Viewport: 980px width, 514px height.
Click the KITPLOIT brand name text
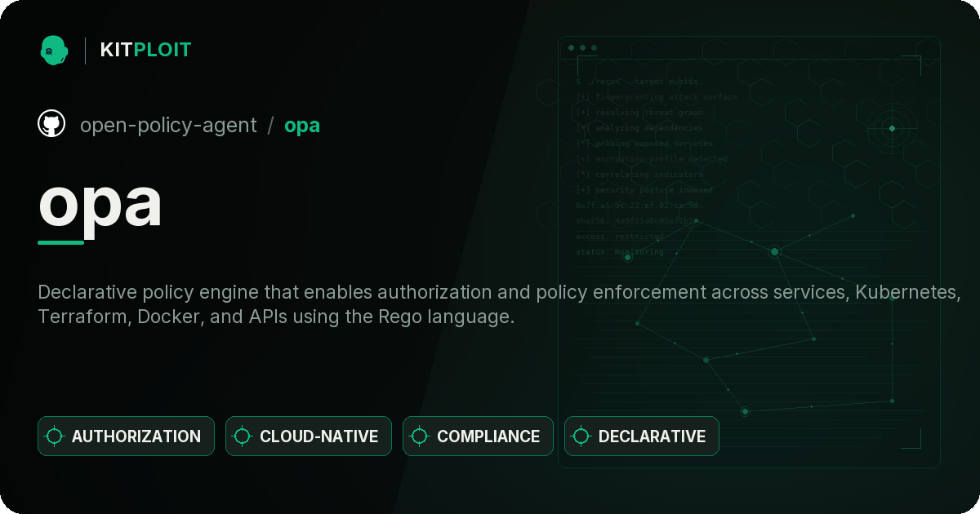click(x=145, y=50)
